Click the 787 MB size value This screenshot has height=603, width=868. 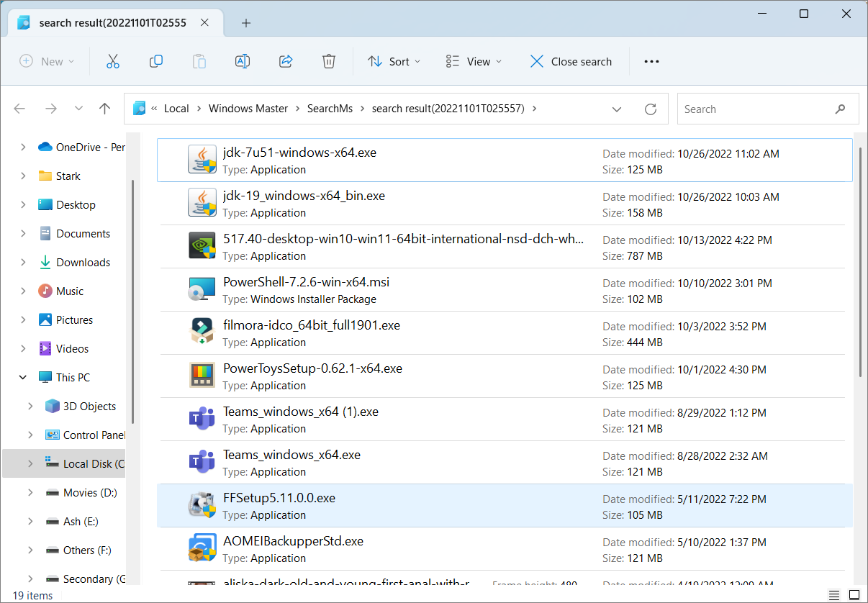[645, 255]
